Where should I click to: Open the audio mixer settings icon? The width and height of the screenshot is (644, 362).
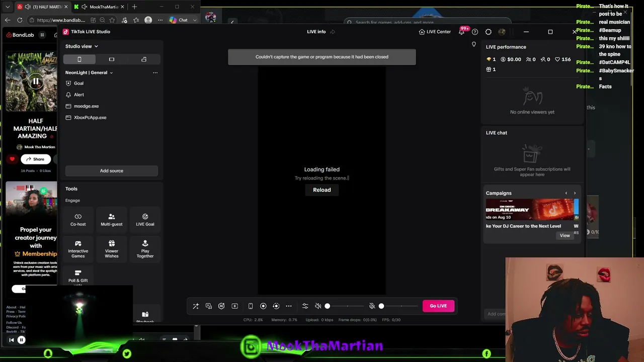coord(305,306)
